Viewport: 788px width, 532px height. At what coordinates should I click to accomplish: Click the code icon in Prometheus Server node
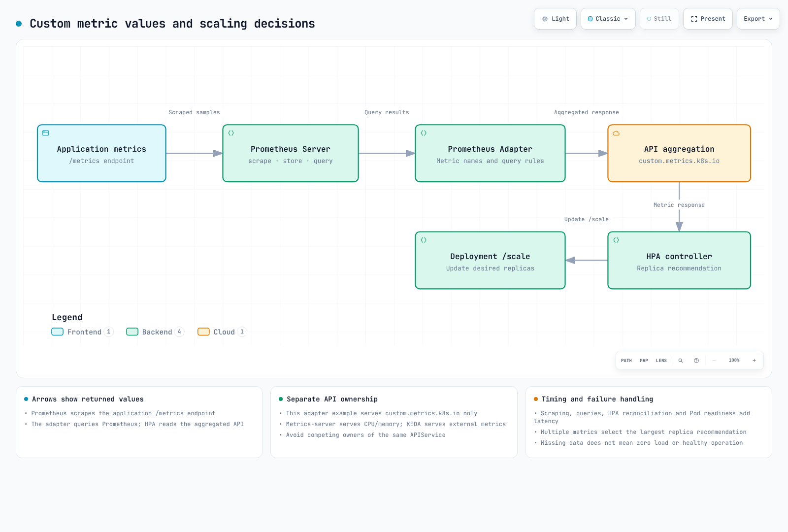point(231,133)
